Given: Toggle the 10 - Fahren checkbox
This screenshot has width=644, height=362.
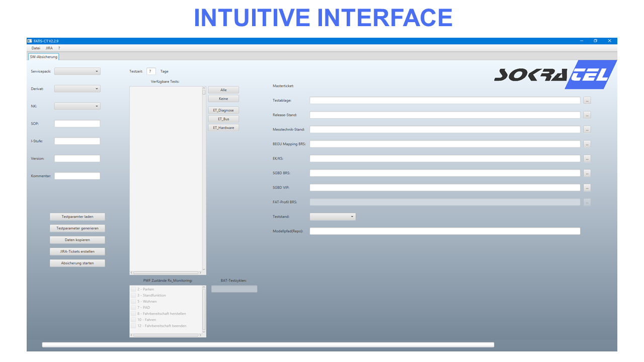Looking at the screenshot, I should [133, 320].
